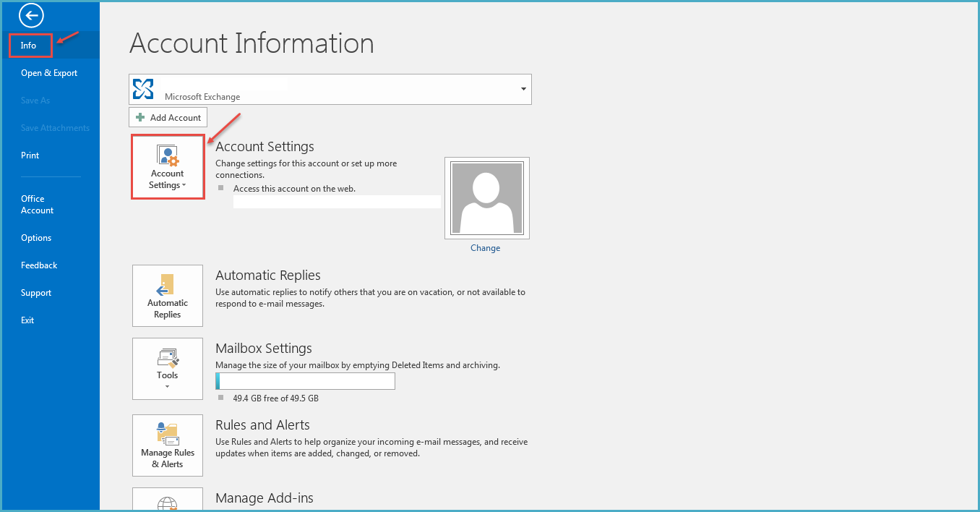Click the back arrow circle icon

click(x=32, y=15)
